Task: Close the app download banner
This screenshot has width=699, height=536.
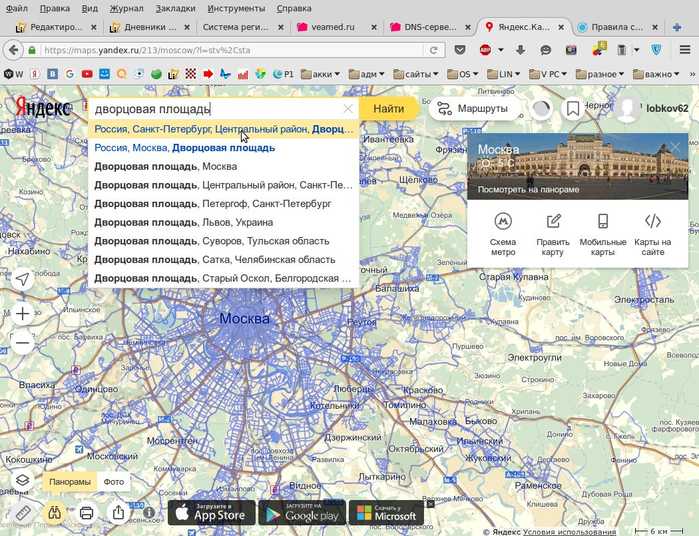Action: pyautogui.click(x=430, y=504)
